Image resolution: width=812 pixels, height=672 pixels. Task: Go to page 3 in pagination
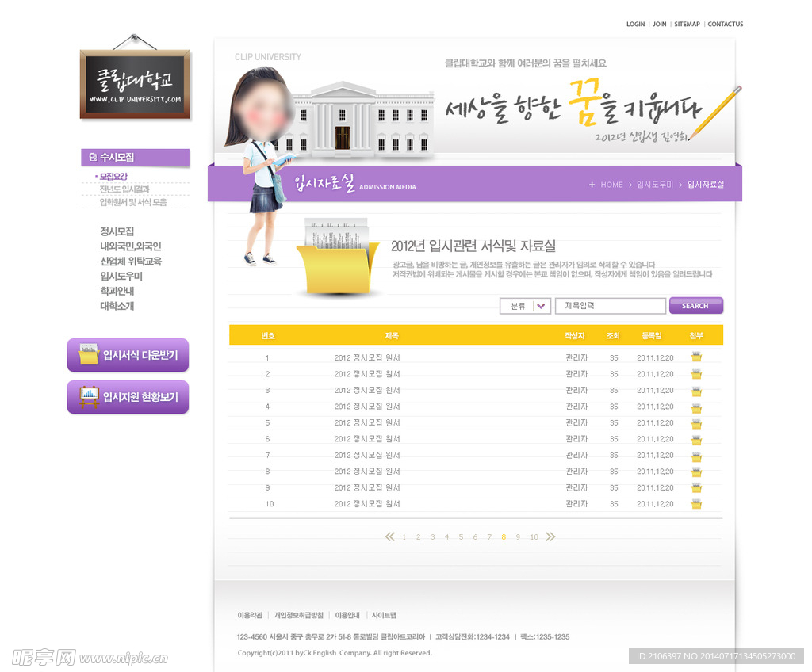click(x=432, y=537)
